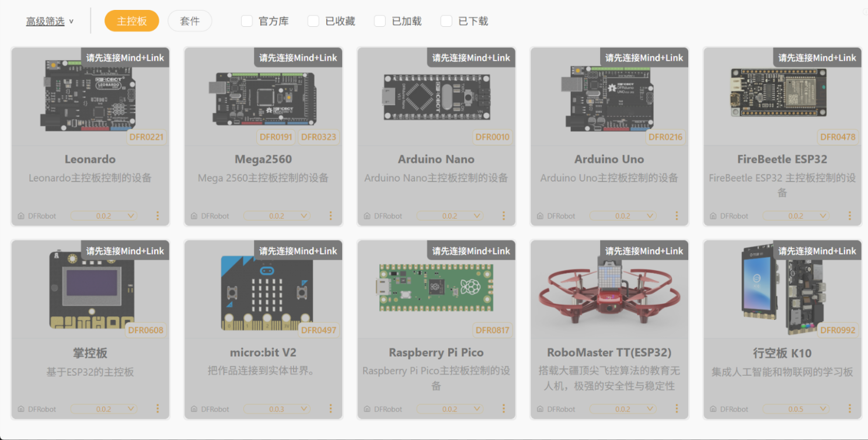The width and height of the screenshot is (868, 440).
Task: Click three-dot menu on 行空板 K10 card
Action: tap(850, 409)
